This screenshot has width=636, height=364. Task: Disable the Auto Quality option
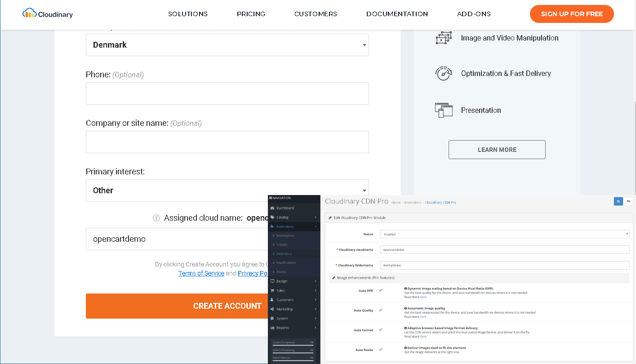[x=381, y=310]
